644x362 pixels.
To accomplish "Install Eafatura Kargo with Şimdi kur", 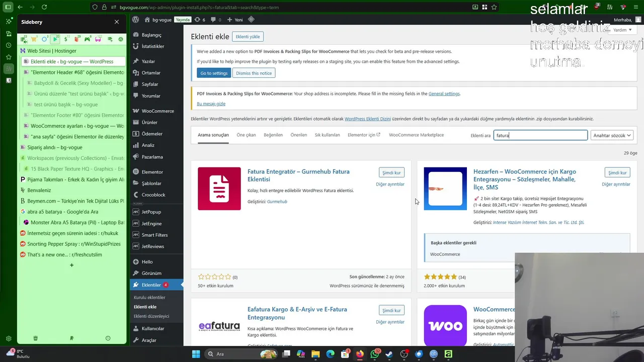I will pyautogui.click(x=391, y=310).
